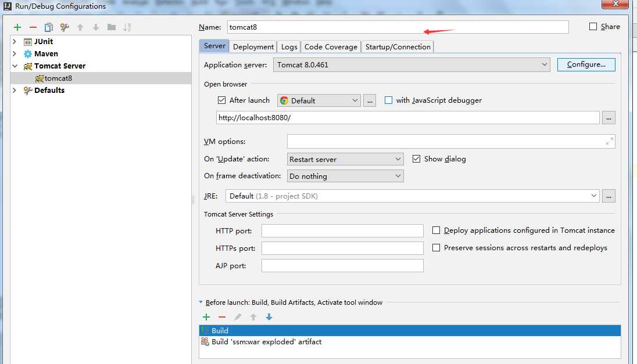
Task: Move configuration up arrow in left toolbar
Action: click(80, 27)
